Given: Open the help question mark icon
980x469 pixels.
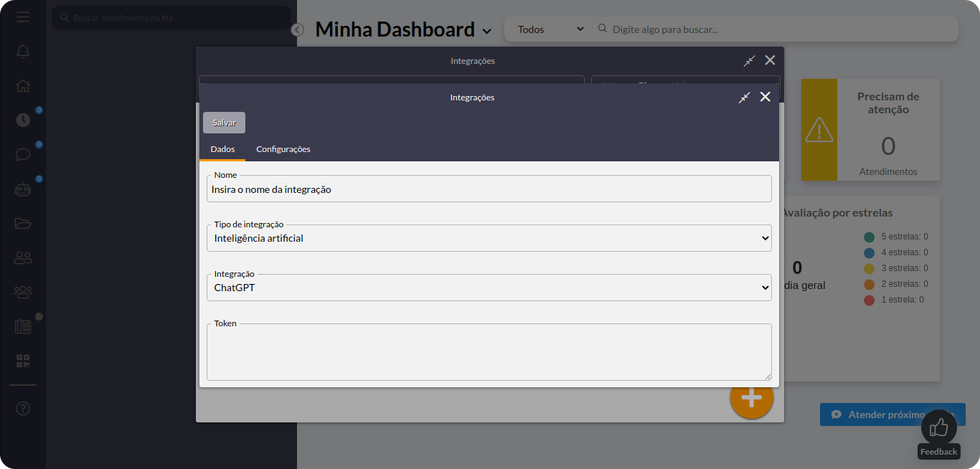Looking at the screenshot, I should point(23,409).
